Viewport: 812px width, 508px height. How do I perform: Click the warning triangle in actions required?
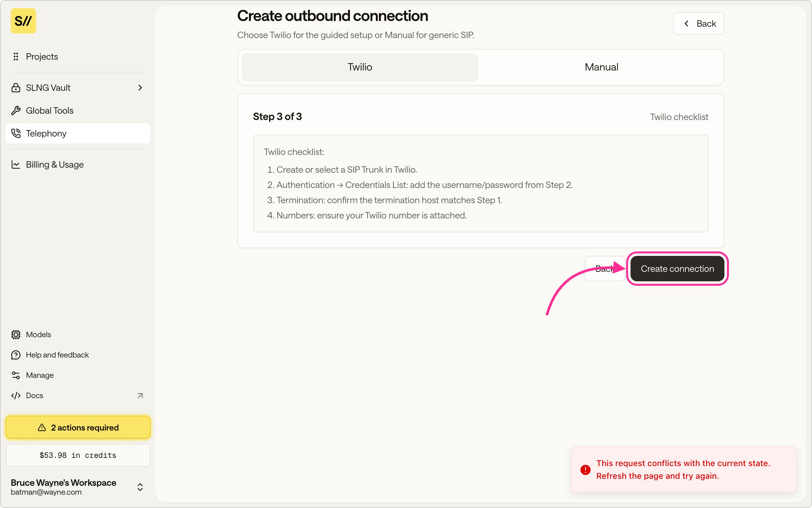click(42, 427)
